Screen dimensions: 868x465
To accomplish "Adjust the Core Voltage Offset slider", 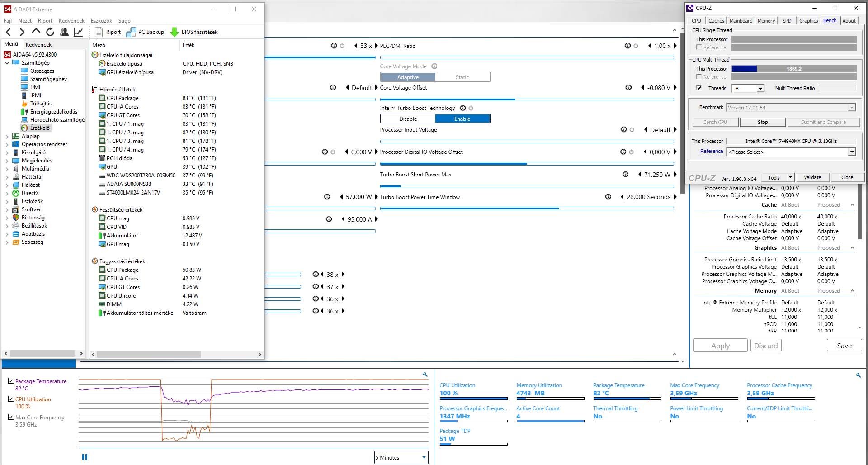I will click(x=527, y=100).
